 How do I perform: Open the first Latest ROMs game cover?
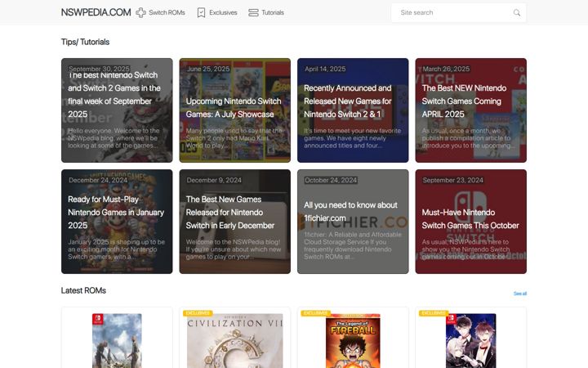click(x=117, y=340)
